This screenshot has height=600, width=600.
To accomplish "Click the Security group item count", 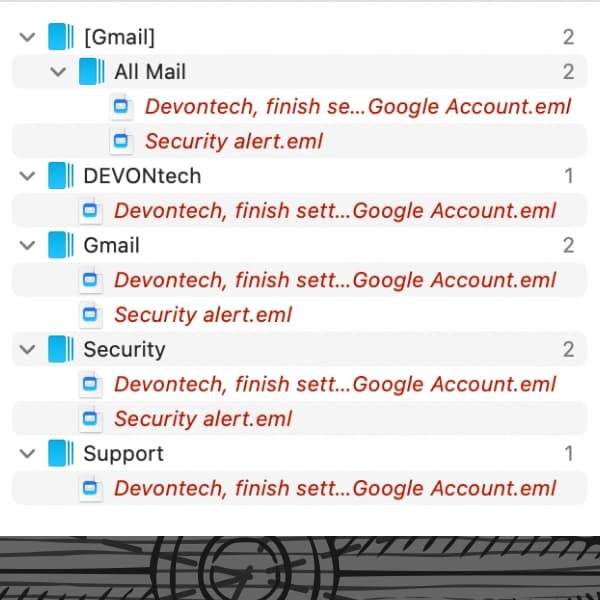I will 568,349.
